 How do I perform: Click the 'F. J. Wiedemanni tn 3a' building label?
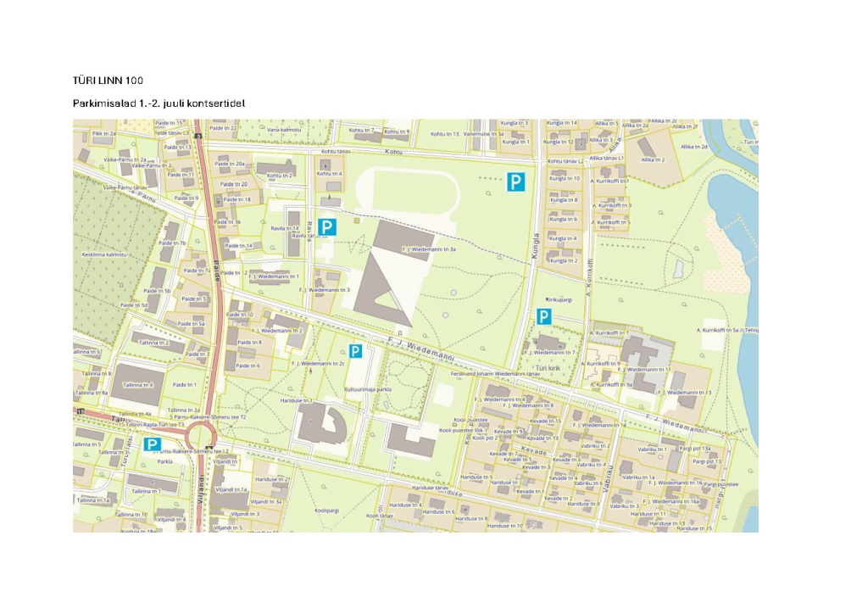point(429,249)
